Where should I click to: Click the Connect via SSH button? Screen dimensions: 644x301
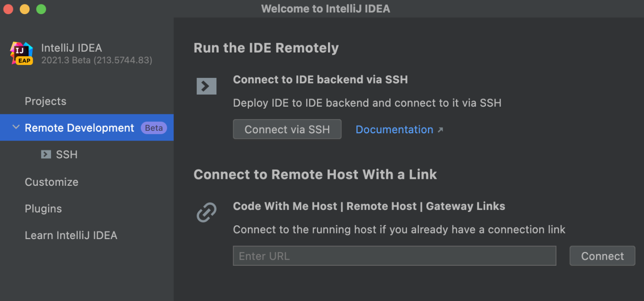tap(287, 129)
